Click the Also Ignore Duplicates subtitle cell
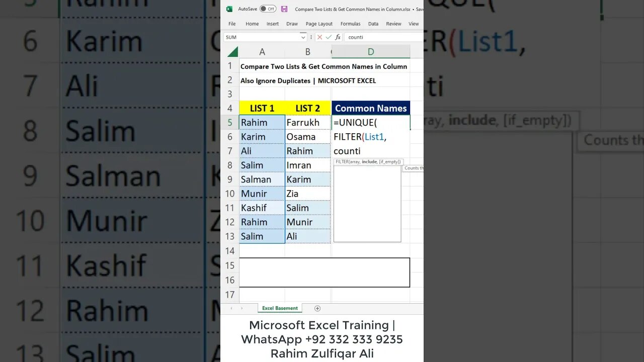644x362 pixels. (x=308, y=80)
